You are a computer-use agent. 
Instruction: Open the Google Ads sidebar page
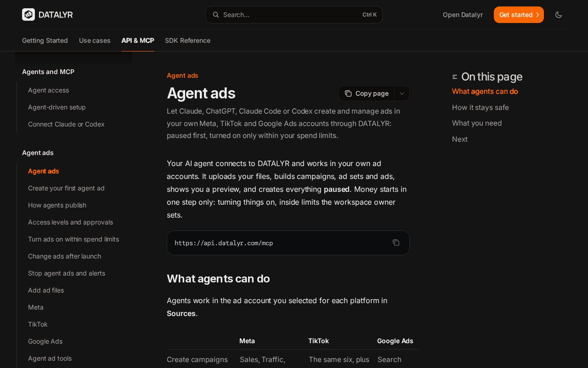coord(45,341)
